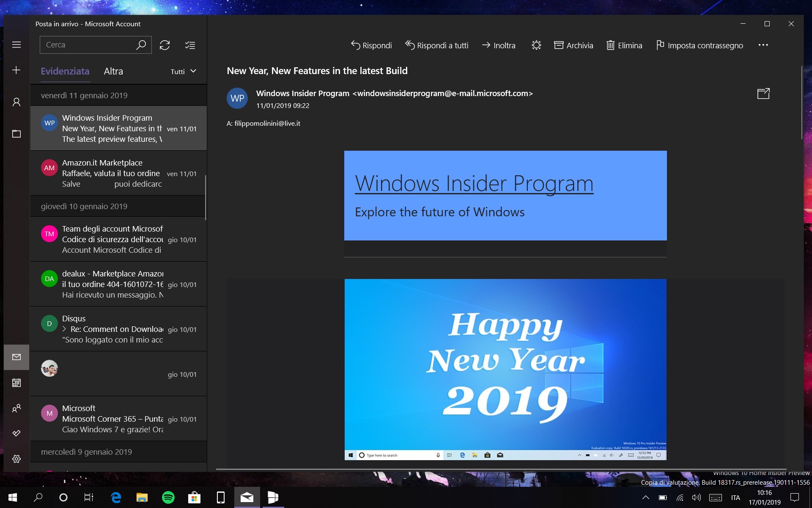This screenshot has height=508, width=812.
Task: Open Windows Insider Program email in list
Action: (118, 128)
